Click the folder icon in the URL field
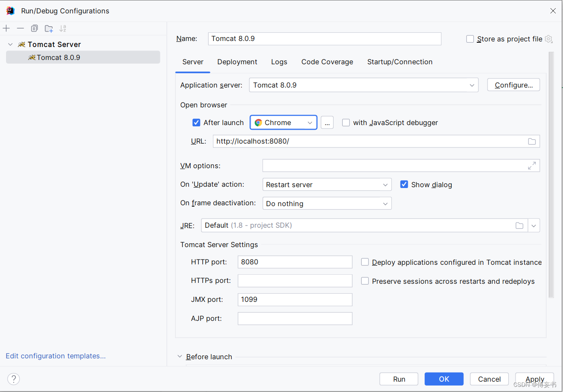 532,141
